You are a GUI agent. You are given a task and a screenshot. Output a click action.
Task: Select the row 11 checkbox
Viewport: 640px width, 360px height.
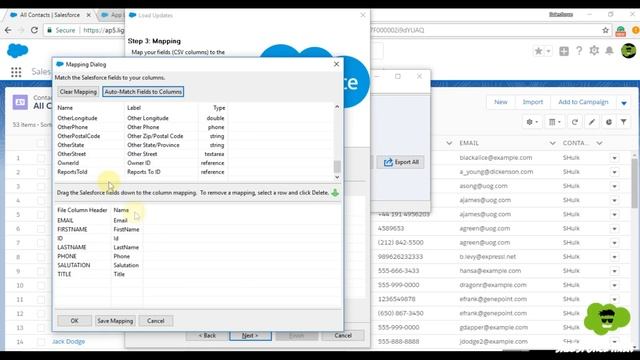point(41,299)
